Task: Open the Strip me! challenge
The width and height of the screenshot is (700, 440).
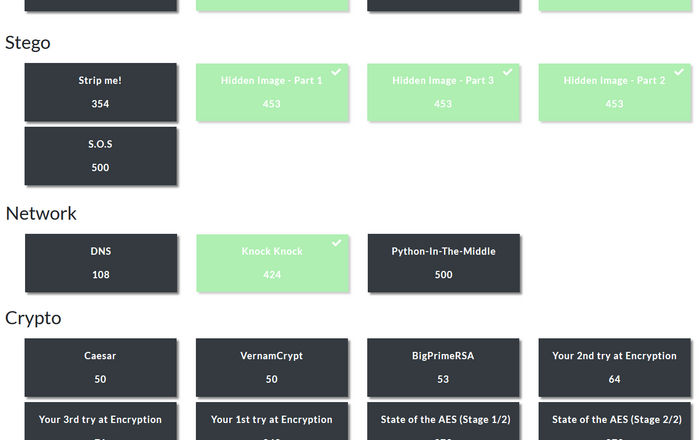Action: click(101, 92)
